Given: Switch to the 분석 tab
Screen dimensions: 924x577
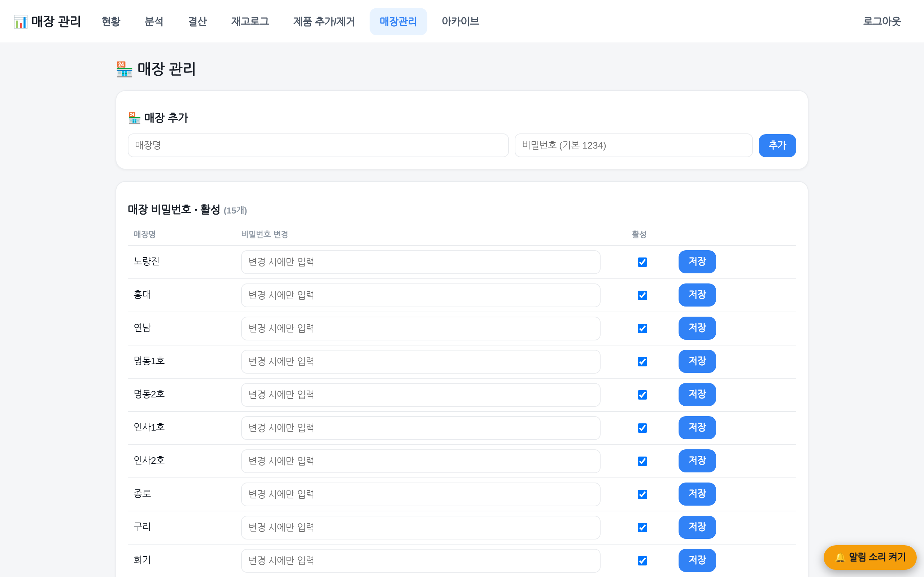Looking at the screenshot, I should [154, 22].
